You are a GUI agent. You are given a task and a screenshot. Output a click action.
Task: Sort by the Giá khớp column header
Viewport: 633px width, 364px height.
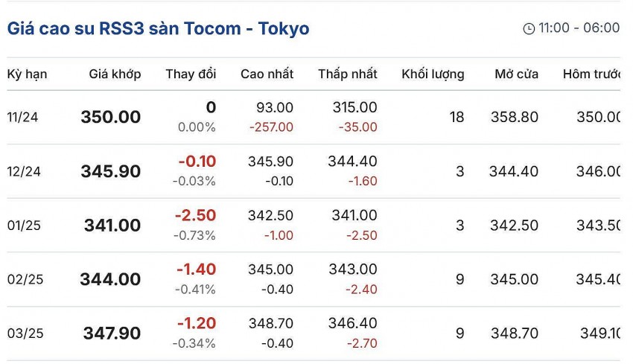[115, 74]
